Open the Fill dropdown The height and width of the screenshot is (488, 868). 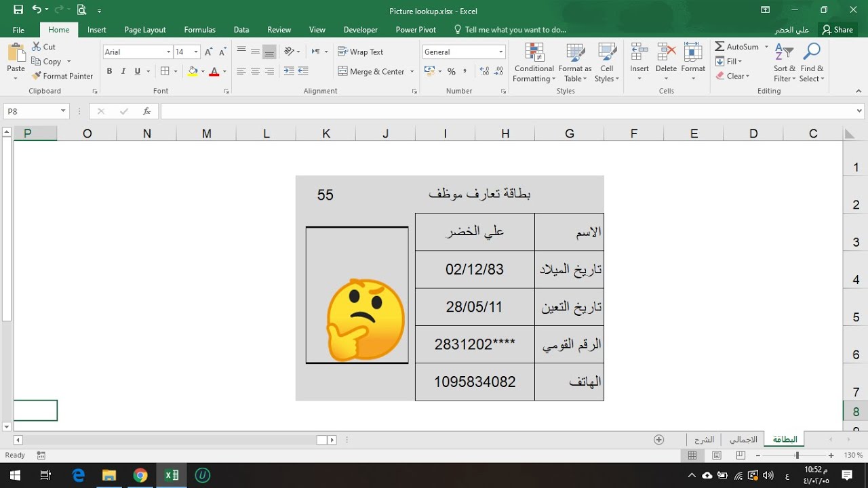[x=730, y=62]
